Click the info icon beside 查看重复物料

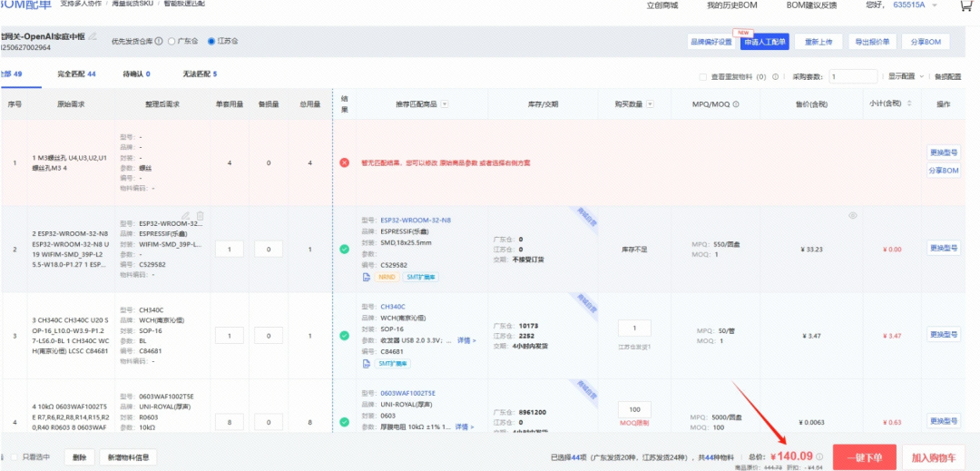(776, 77)
